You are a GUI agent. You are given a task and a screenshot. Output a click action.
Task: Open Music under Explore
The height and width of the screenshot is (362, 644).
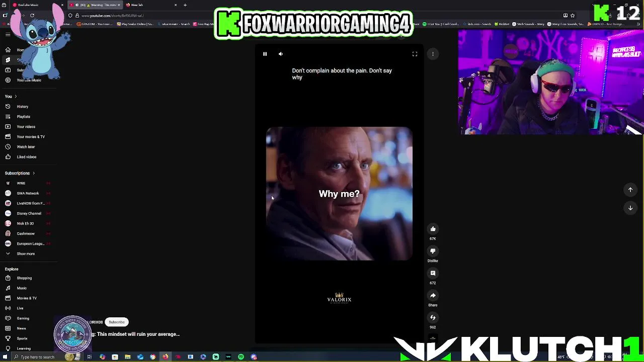tap(22, 288)
